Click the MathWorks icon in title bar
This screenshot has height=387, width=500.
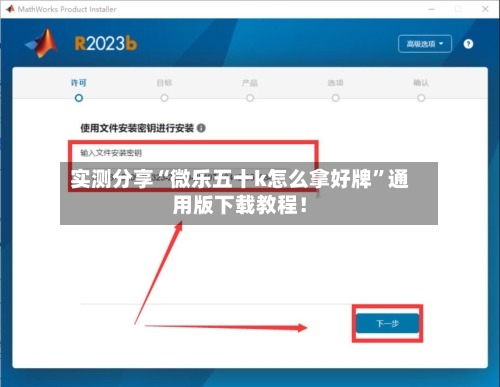click(x=10, y=9)
